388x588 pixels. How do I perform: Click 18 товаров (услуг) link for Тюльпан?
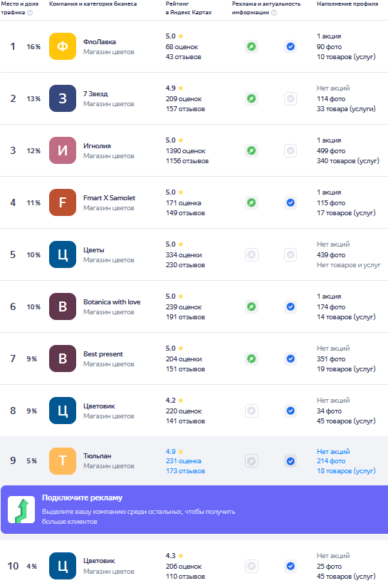346,471
